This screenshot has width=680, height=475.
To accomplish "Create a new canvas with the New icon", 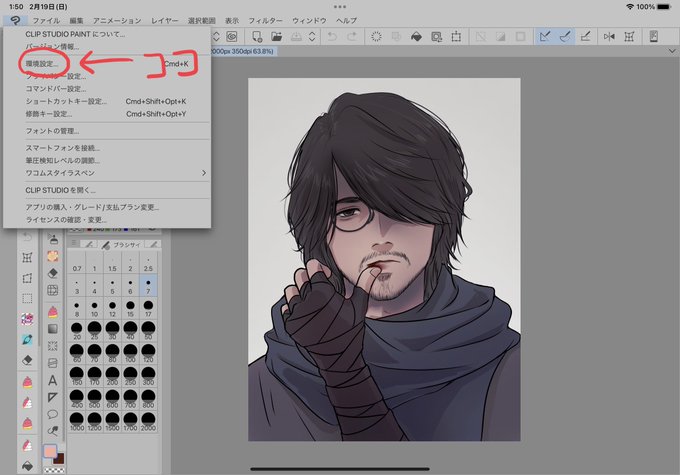I will [257, 37].
